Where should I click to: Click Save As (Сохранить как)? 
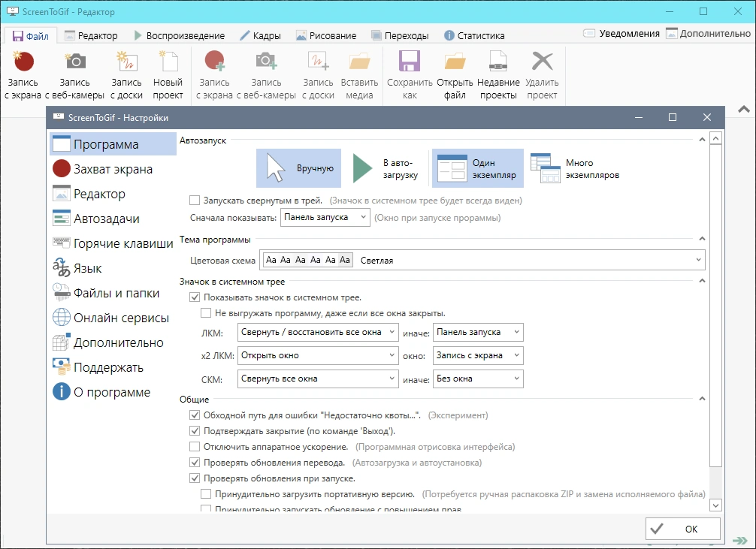point(410,74)
